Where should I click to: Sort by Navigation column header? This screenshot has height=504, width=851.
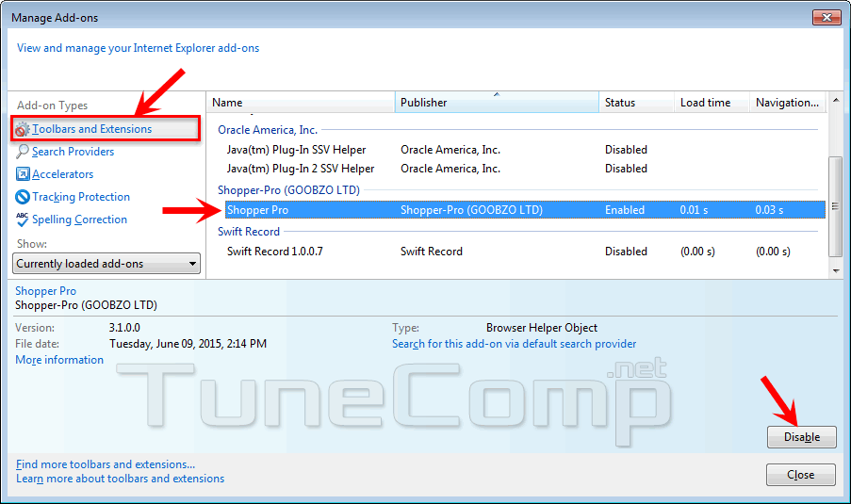tap(788, 103)
